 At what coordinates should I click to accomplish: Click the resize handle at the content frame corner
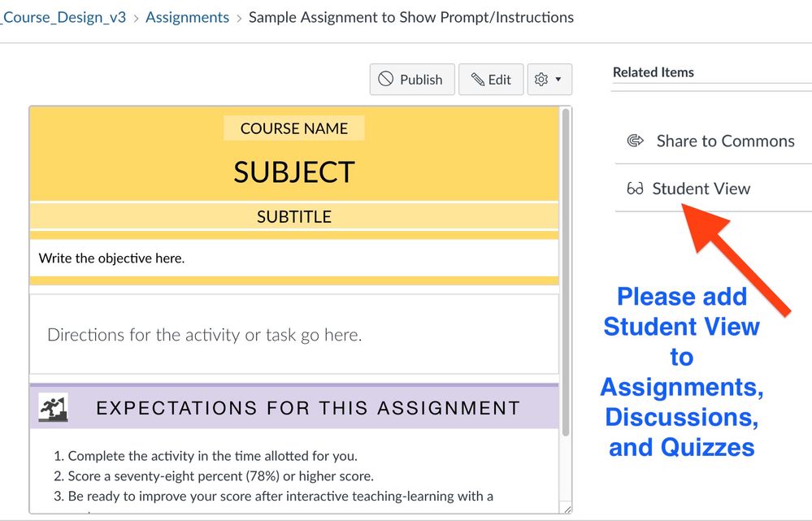[566, 509]
